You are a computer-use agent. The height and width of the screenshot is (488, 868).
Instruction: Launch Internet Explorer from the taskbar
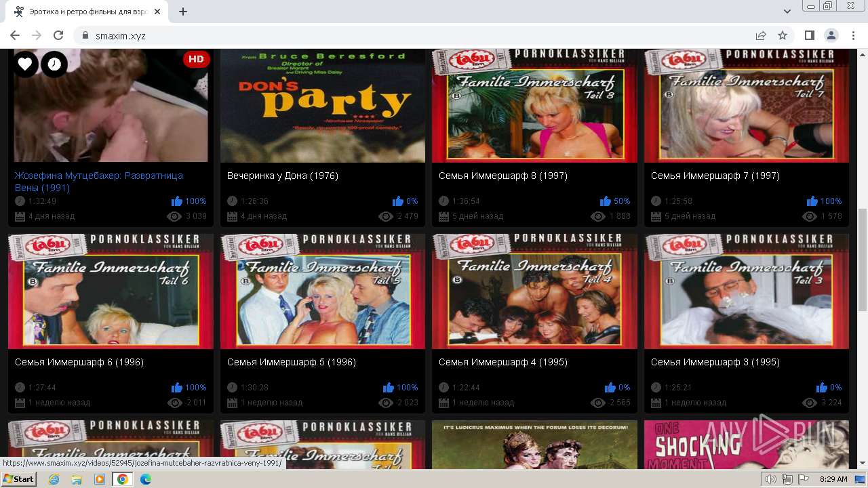54,479
